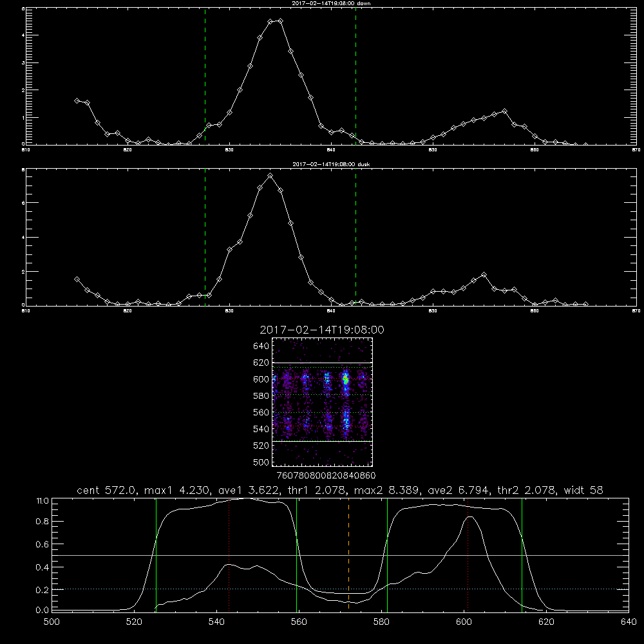The image size is (644, 644).
Task: Click the bottom plot x-axis label '520'
Action: 134,622
